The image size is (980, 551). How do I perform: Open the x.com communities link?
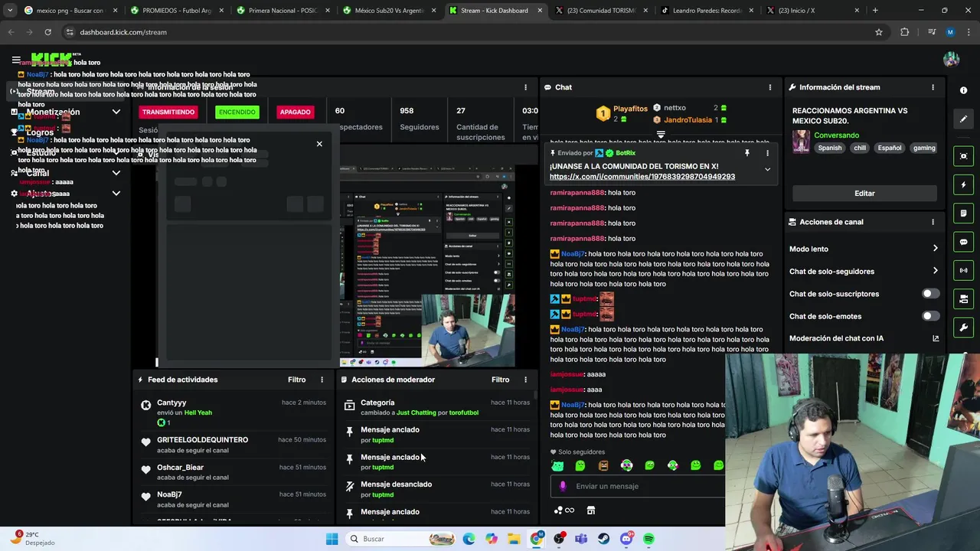(x=642, y=177)
